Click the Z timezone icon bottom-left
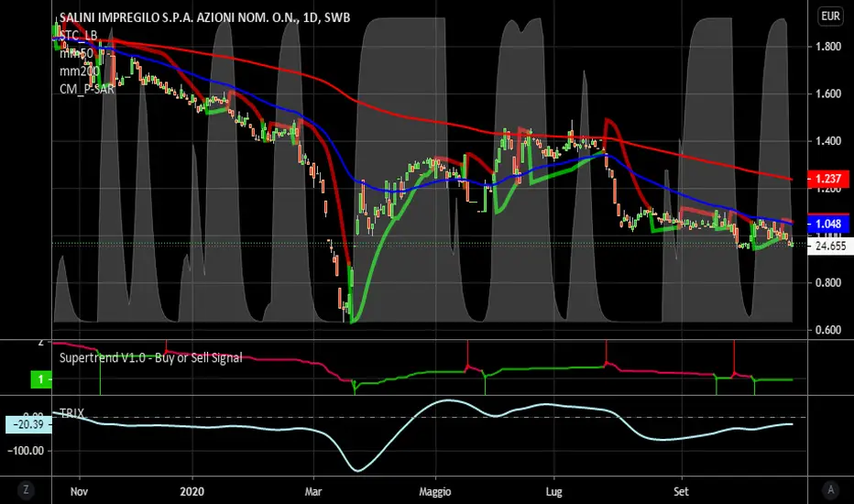This screenshot has height=504, width=854. pyautogui.click(x=26, y=490)
